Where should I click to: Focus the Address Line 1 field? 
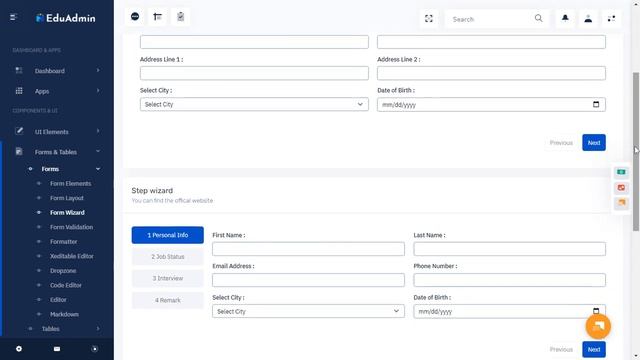(x=254, y=73)
